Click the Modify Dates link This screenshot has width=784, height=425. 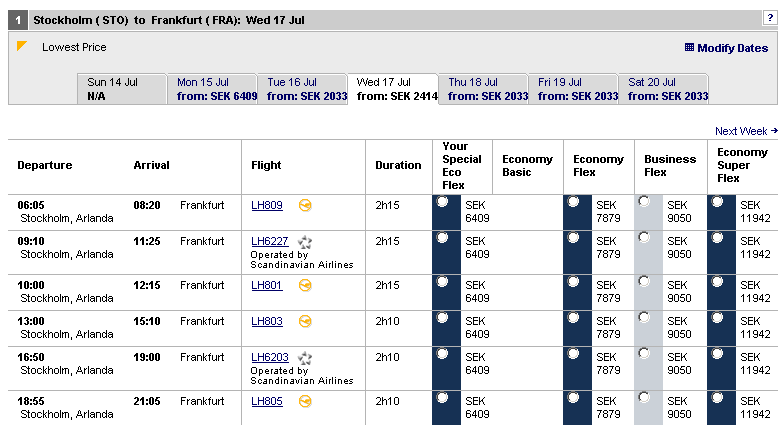coord(732,48)
